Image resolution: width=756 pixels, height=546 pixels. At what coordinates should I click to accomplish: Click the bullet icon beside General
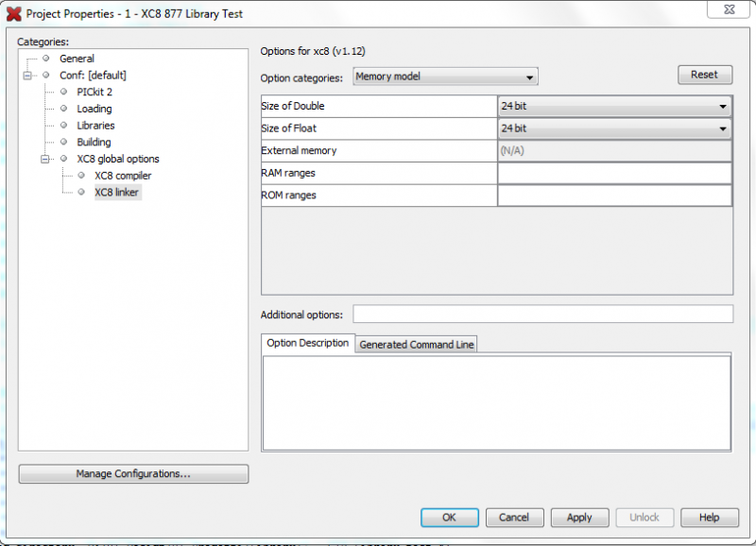[45, 59]
